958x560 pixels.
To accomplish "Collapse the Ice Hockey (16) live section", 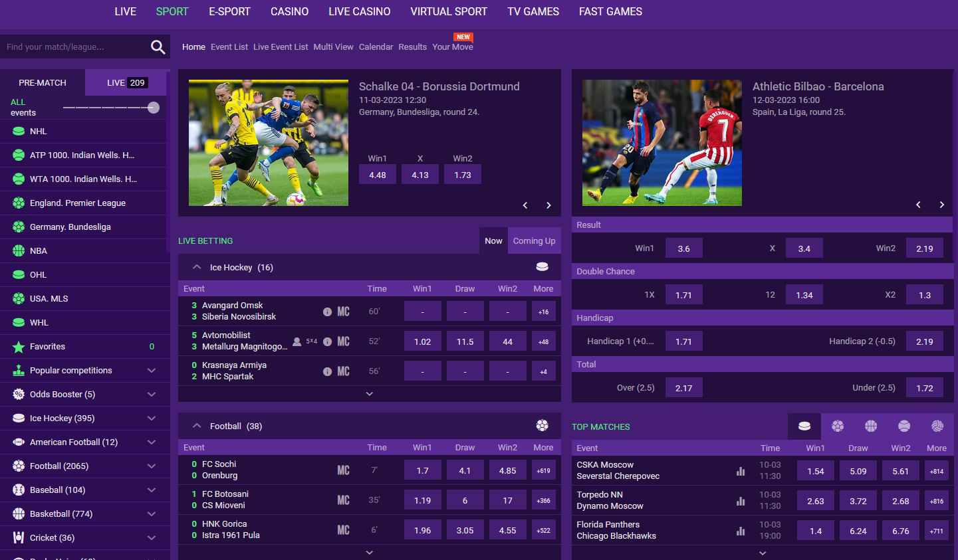I will click(197, 267).
